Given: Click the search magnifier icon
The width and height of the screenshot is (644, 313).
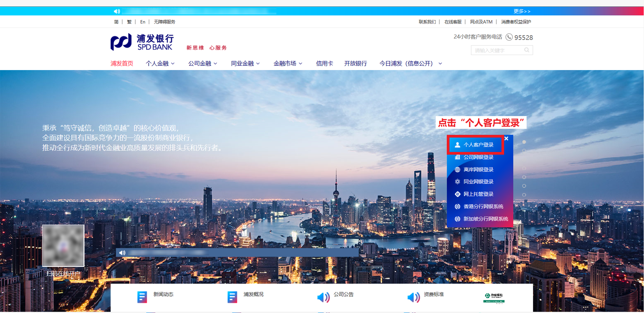Looking at the screenshot, I should (x=527, y=50).
